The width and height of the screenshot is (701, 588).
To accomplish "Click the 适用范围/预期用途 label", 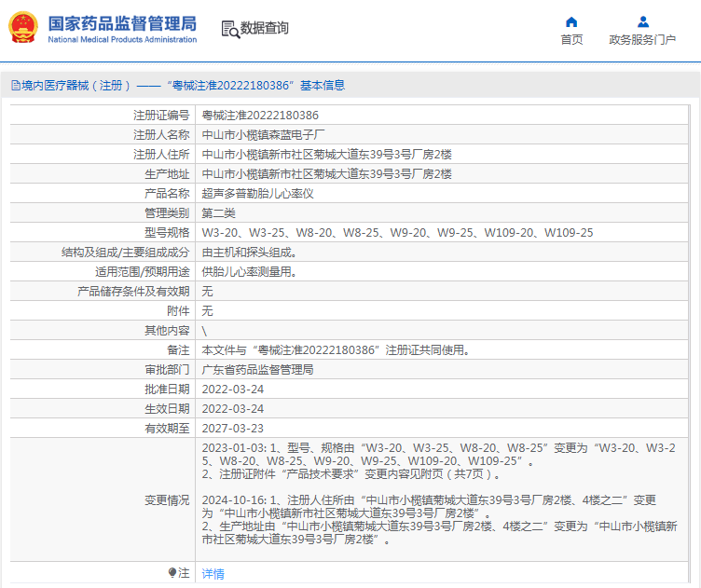I will pos(143,272).
